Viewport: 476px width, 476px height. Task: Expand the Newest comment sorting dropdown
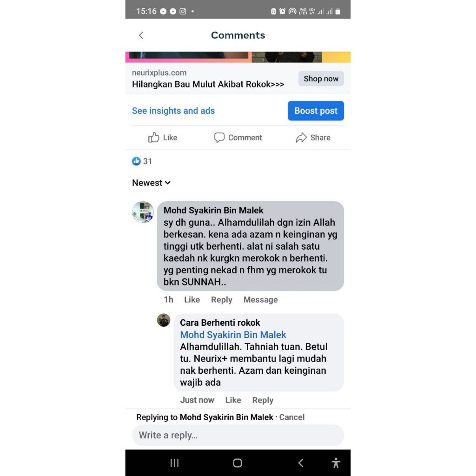click(151, 183)
